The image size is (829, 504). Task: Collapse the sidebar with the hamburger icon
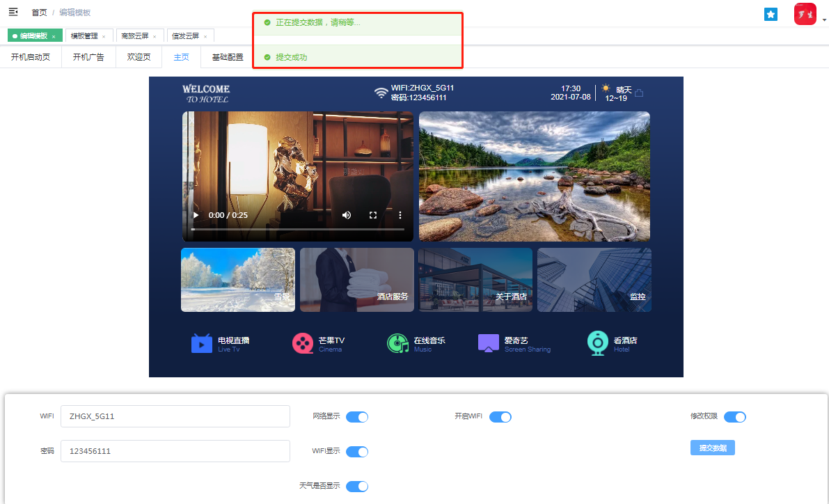[x=13, y=12]
